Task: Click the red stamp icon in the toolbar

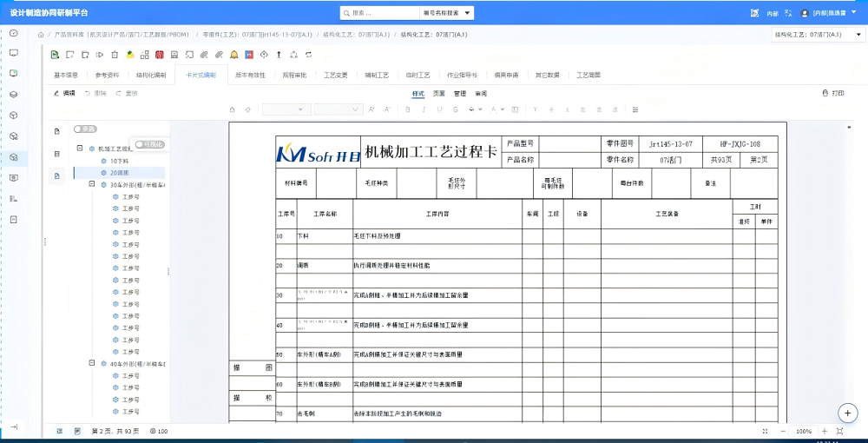Action: [x=160, y=55]
